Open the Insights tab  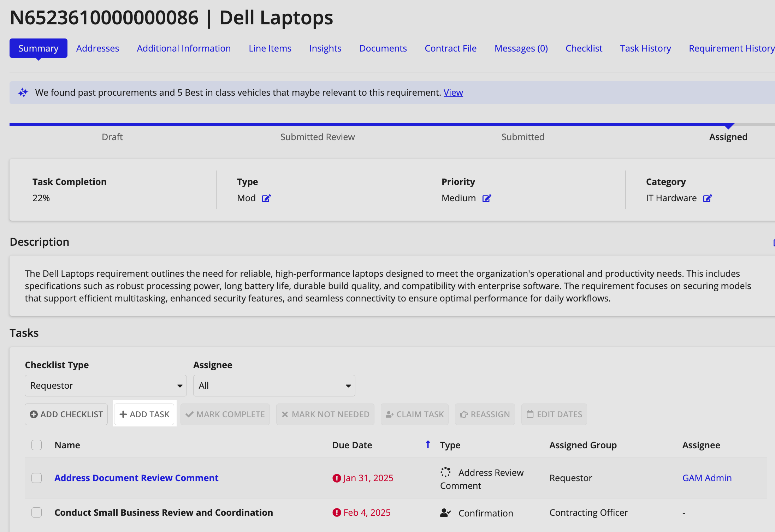point(325,48)
